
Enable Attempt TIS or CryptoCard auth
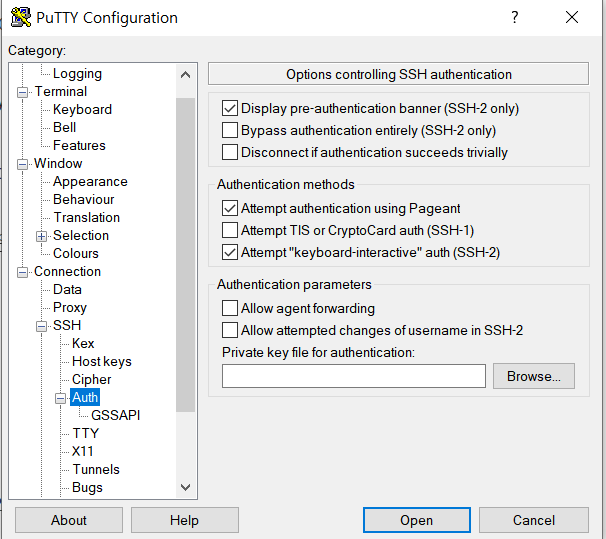point(230,230)
